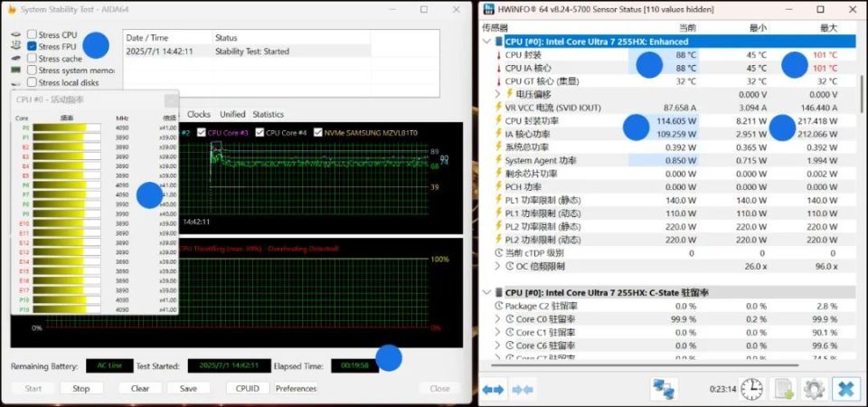The image size is (868, 407).
Task: Switch to the Clocks tab
Action: pos(199,114)
